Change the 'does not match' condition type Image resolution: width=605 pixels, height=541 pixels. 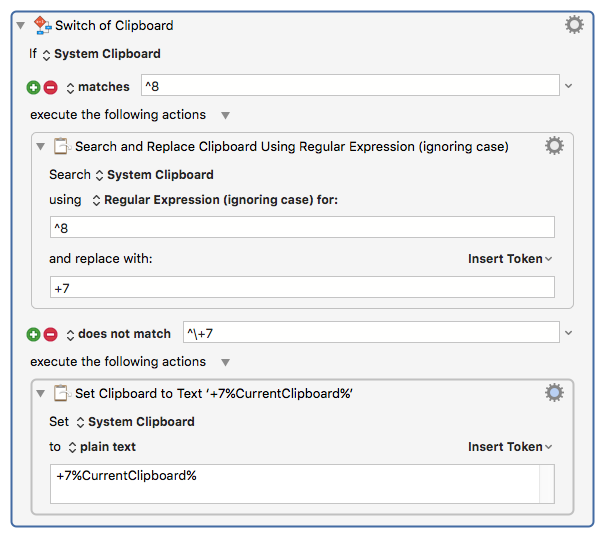coord(118,334)
